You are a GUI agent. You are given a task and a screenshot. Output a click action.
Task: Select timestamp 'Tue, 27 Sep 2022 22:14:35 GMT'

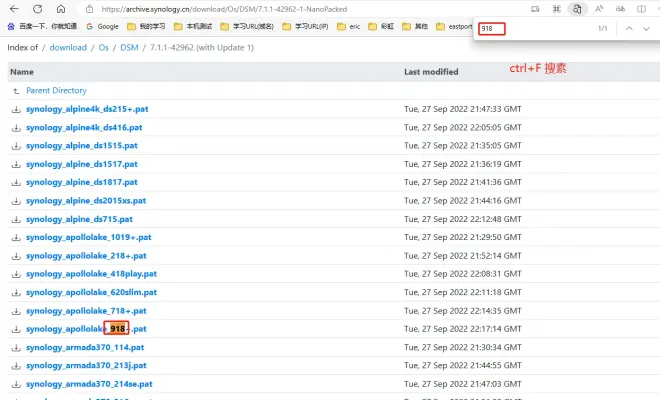point(463,311)
